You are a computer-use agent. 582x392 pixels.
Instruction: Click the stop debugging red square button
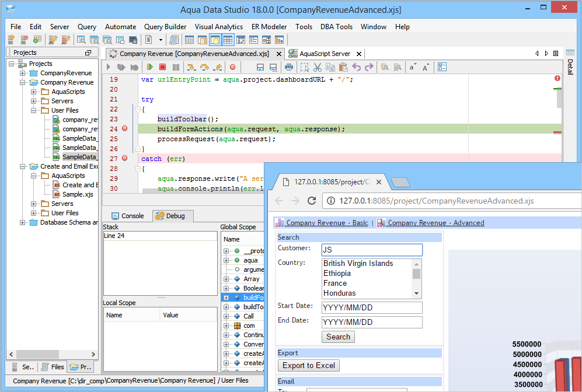162,67
